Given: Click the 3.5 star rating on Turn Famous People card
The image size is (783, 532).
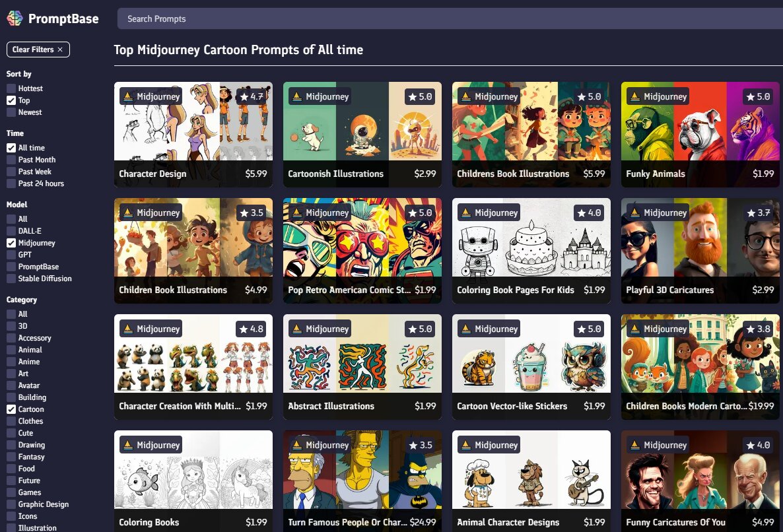Looking at the screenshot, I should (421, 445).
